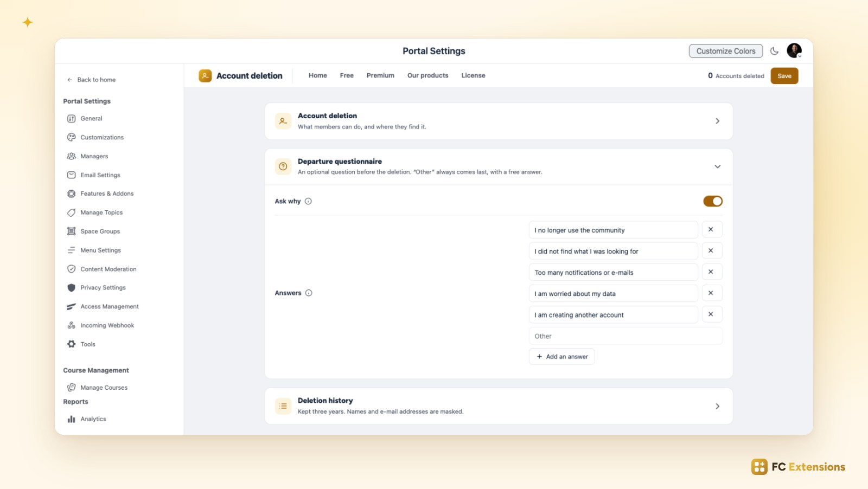Click Add an answer button
Image resolution: width=868 pixels, height=489 pixels.
(x=561, y=357)
